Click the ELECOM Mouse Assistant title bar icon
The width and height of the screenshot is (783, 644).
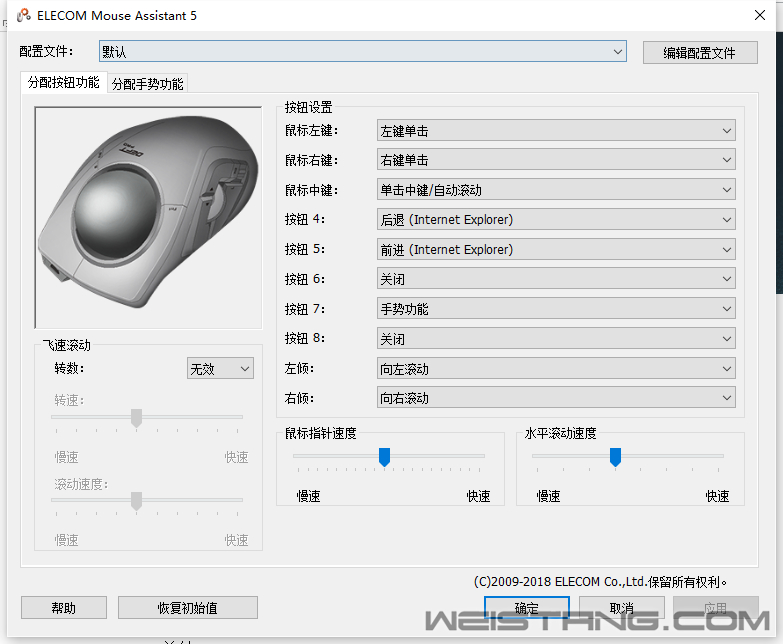(23, 15)
